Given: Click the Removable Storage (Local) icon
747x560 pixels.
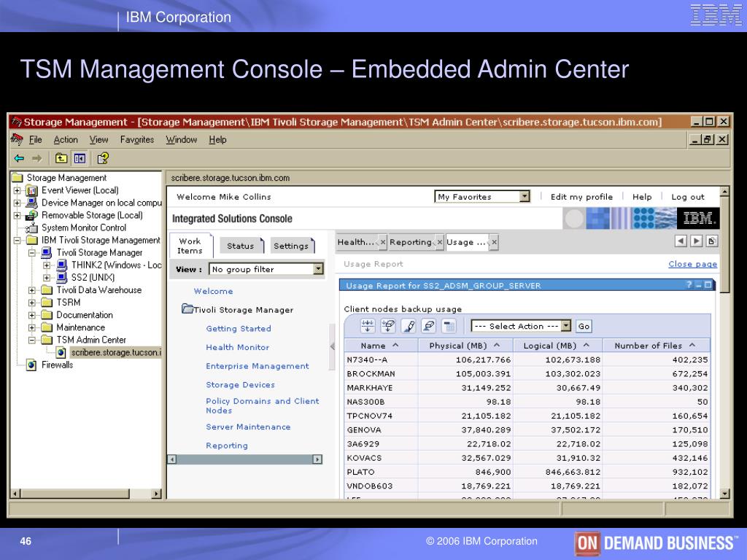Looking at the screenshot, I should [x=31, y=215].
